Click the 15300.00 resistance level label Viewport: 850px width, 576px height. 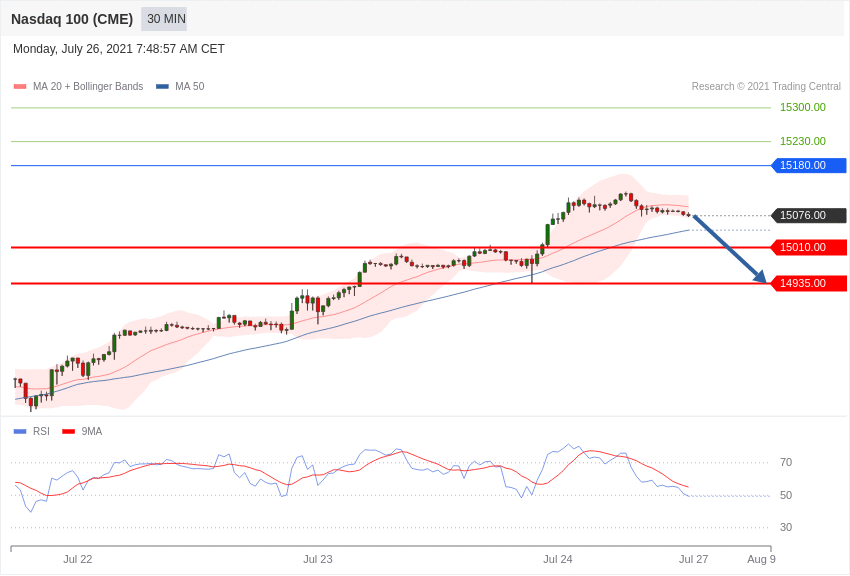coord(802,107)
